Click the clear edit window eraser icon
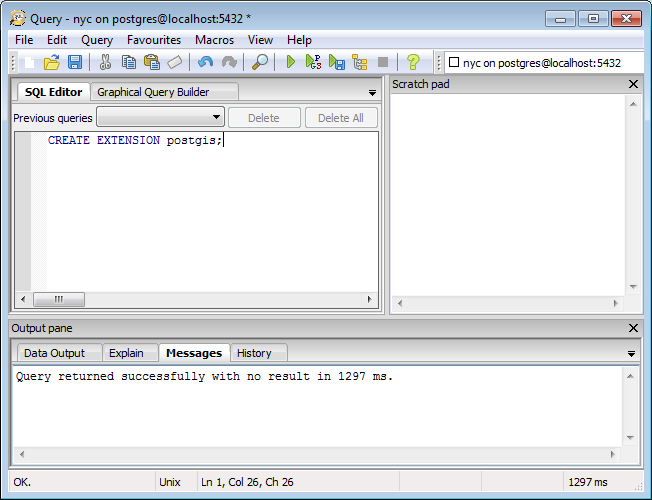This screenshot has width=652, height=500. pos(175,62)
